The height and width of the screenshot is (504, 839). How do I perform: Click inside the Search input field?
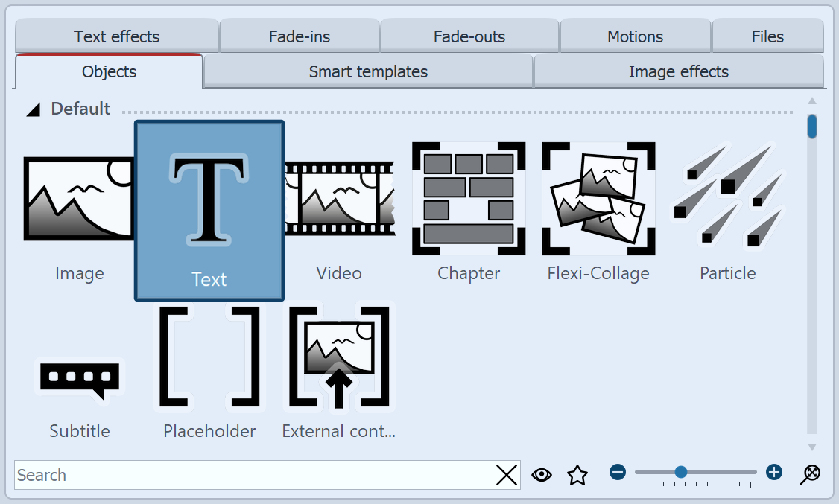pos(224,475)
